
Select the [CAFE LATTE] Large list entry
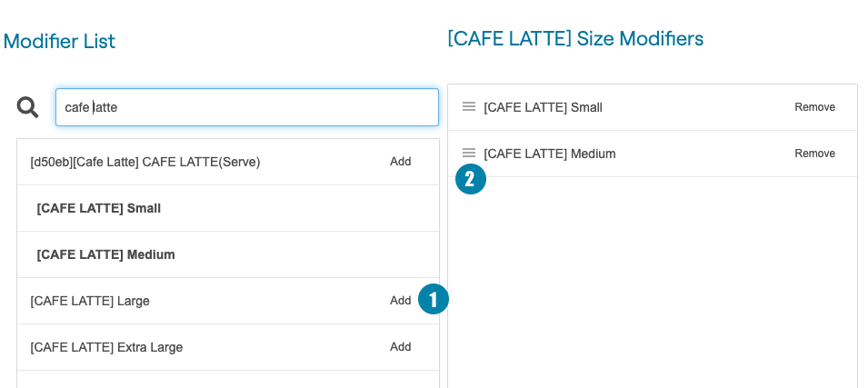pyautogui.click(x=90, y=301)
